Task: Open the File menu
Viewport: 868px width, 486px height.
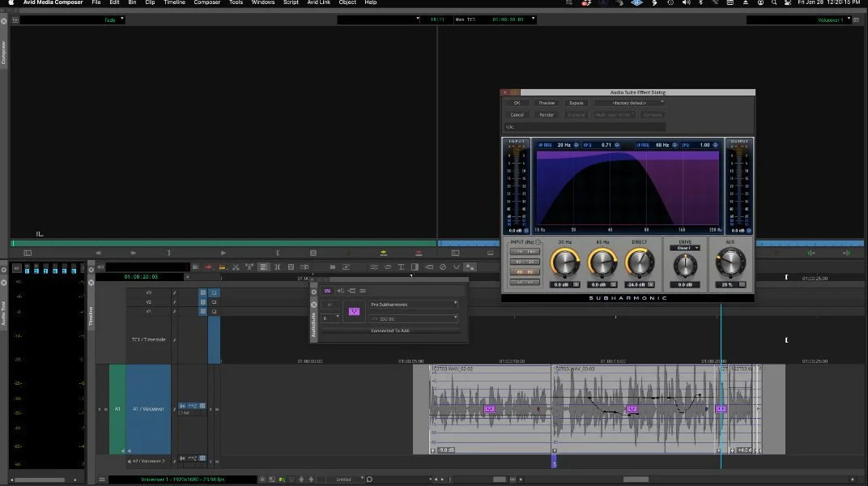Action: pos(96,2)
